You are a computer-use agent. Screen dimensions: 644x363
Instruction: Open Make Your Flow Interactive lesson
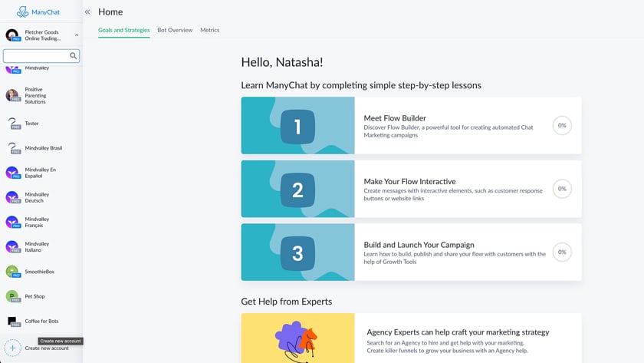(411, 189)
